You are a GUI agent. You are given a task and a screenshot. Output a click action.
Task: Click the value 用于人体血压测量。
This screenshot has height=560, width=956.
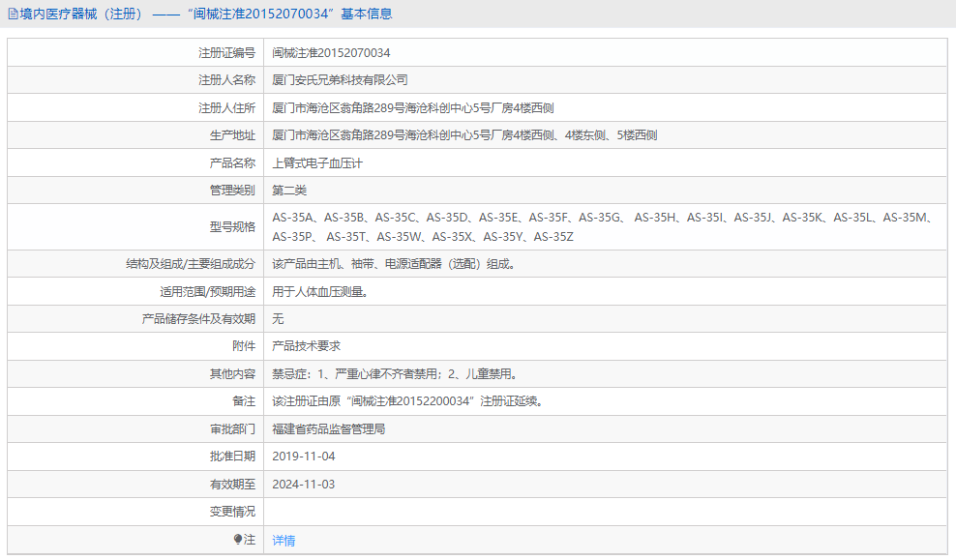[320, 292]
